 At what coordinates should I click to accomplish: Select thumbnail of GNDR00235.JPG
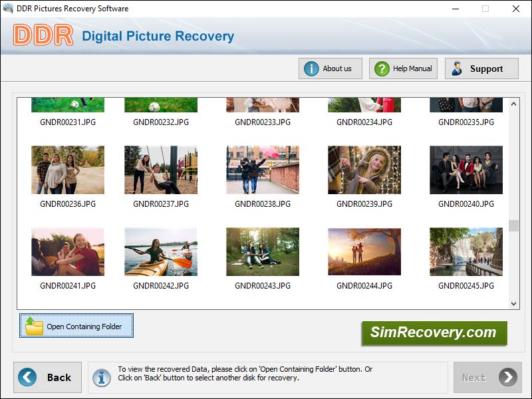tap(466, 105)
